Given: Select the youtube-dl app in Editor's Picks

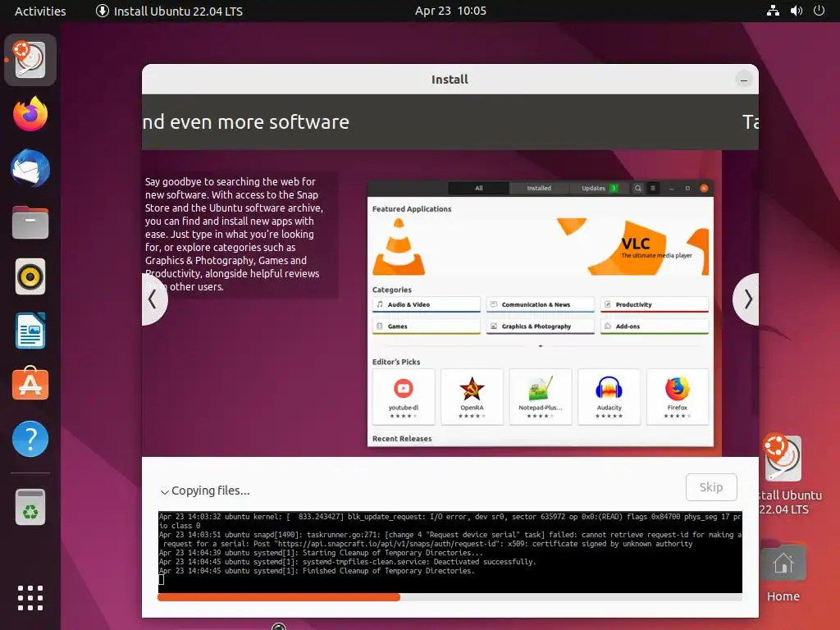Looking at the screenshot, I should click(404, 397).
